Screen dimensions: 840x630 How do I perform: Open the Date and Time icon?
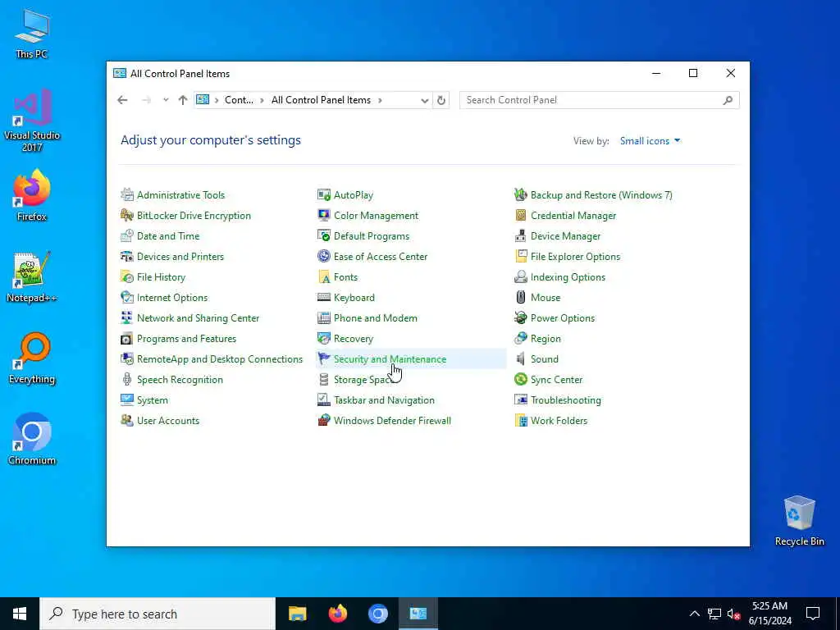127,235
